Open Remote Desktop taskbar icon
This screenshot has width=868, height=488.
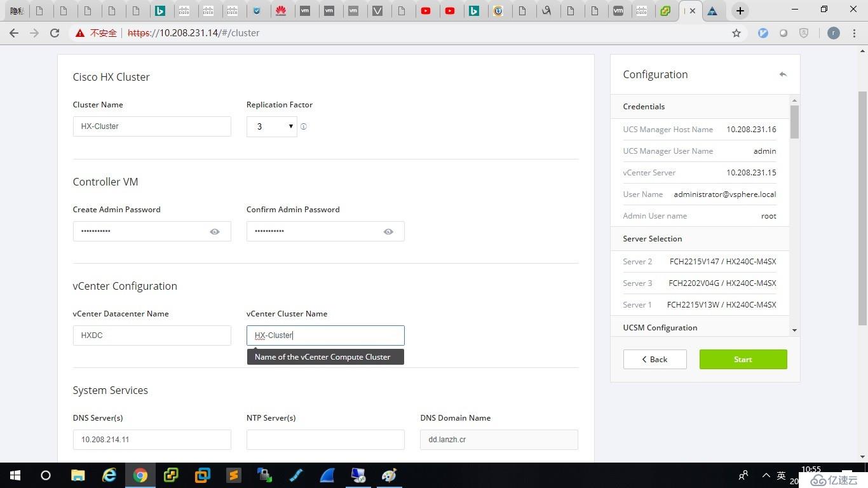(358, 475)
